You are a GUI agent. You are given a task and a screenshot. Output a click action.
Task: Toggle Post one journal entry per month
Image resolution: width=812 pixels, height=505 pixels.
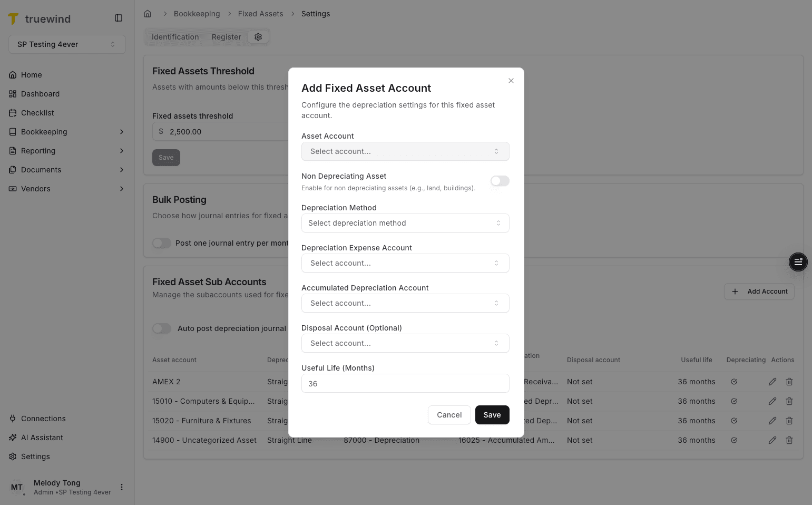[162, 243]
